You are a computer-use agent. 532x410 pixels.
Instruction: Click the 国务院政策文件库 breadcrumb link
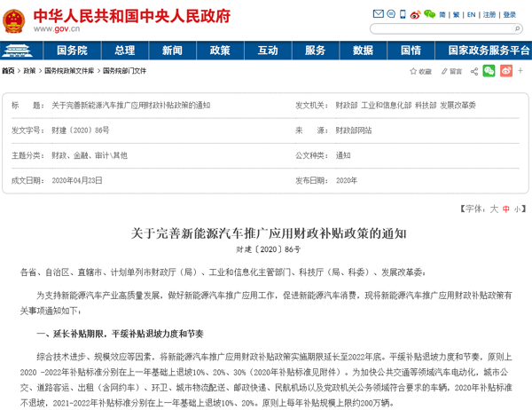click(68, 70)
